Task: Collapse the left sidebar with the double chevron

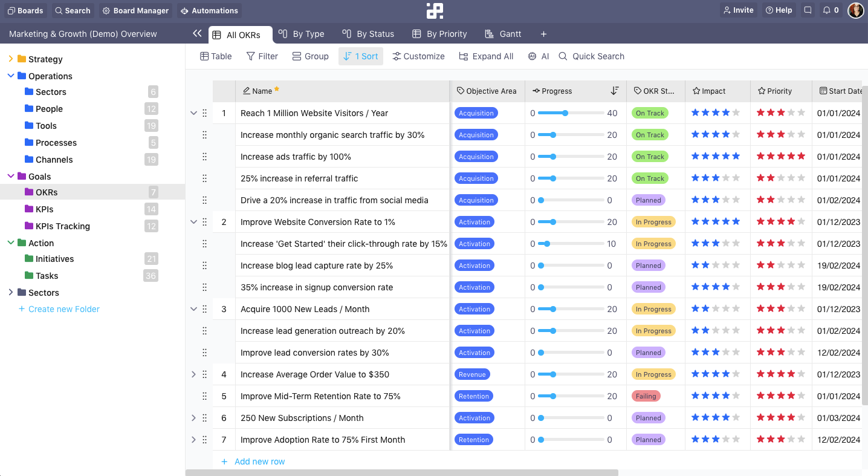Action: pos(197,34)
